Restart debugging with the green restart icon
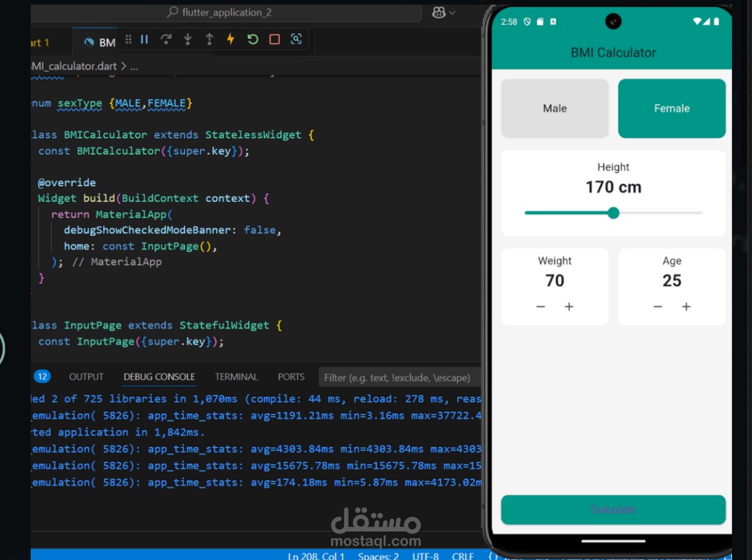The width and height of the screenshot is (752, 560). [x=253, y=39]
